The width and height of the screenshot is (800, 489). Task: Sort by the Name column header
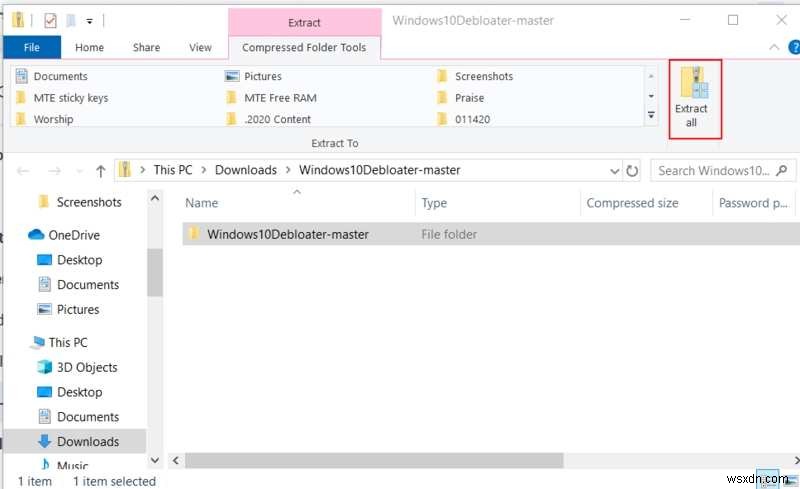(202, 203)
